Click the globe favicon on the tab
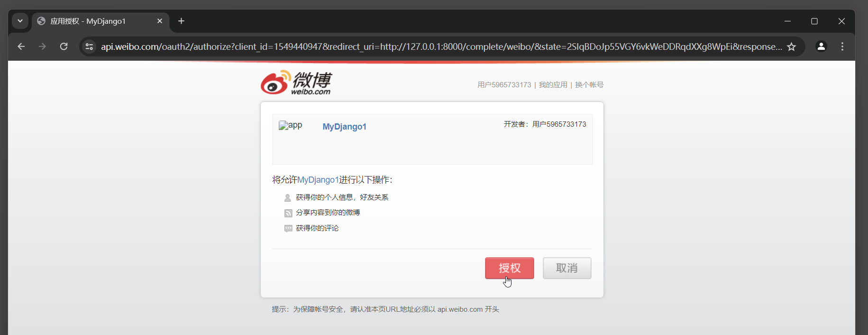The height and width of the screenshot is (335, 868). (41, 21)
